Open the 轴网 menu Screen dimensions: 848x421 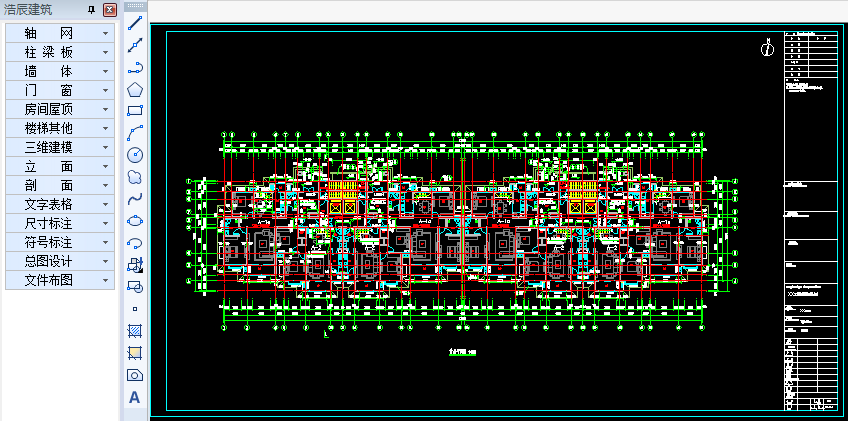(x=60, y=33)
